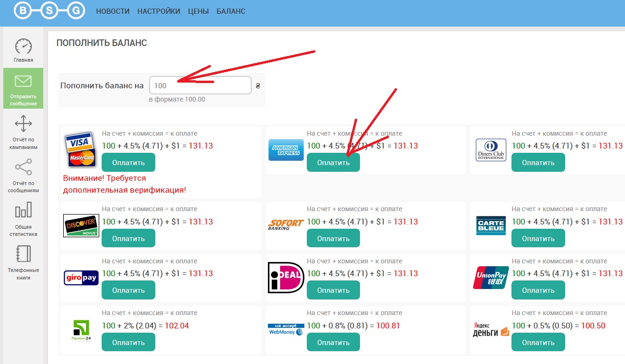The image size is (625, 364).
Task: Open the БАЛАНС menu item
Action: tap(231, 11)
